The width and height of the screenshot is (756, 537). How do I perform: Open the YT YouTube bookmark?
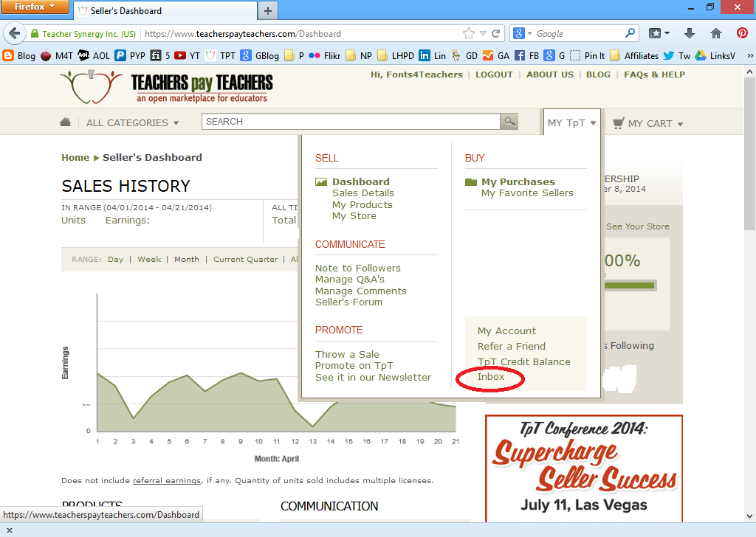click(187, 56)
